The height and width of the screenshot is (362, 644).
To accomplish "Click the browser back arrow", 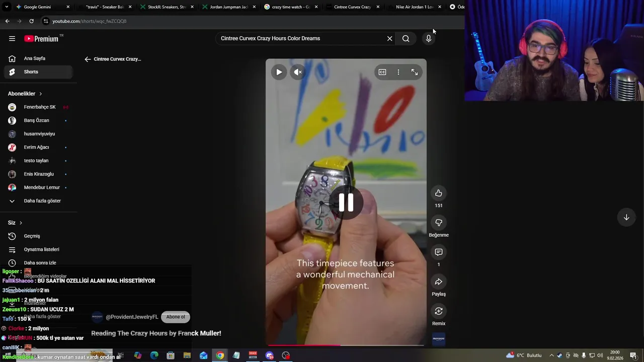I will [7, 21].
